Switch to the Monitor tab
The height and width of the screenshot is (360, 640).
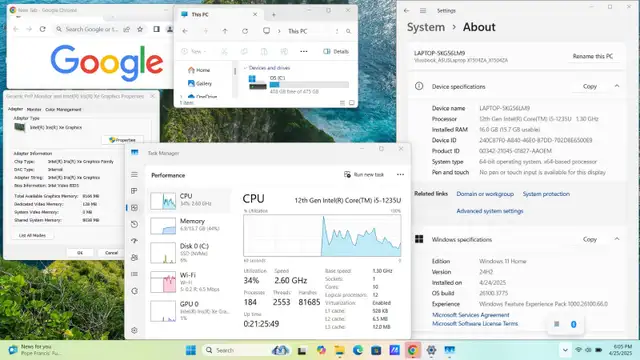(x=34, y=109)
